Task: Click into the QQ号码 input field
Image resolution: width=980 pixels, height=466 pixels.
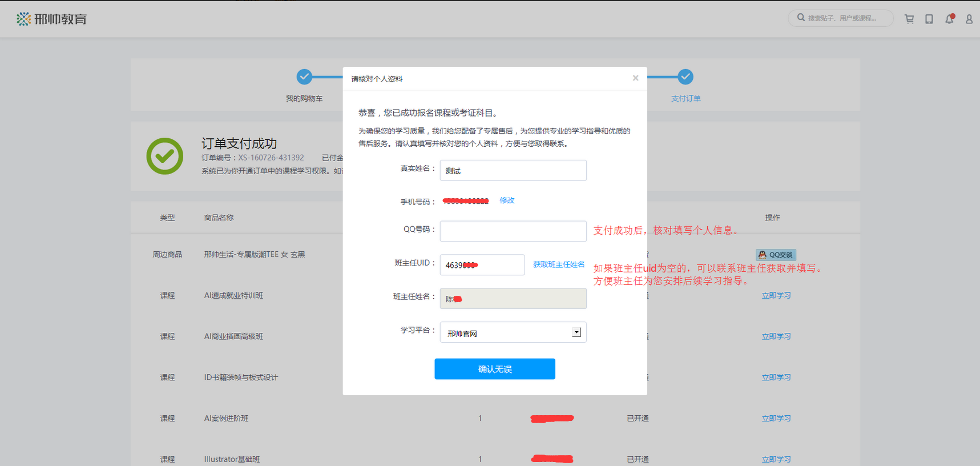Action: click(x=513, y=231)
